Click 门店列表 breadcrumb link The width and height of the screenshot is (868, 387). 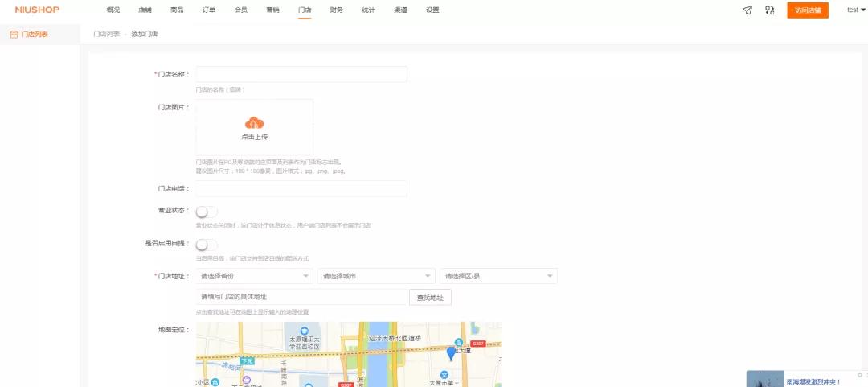[107, 34]
